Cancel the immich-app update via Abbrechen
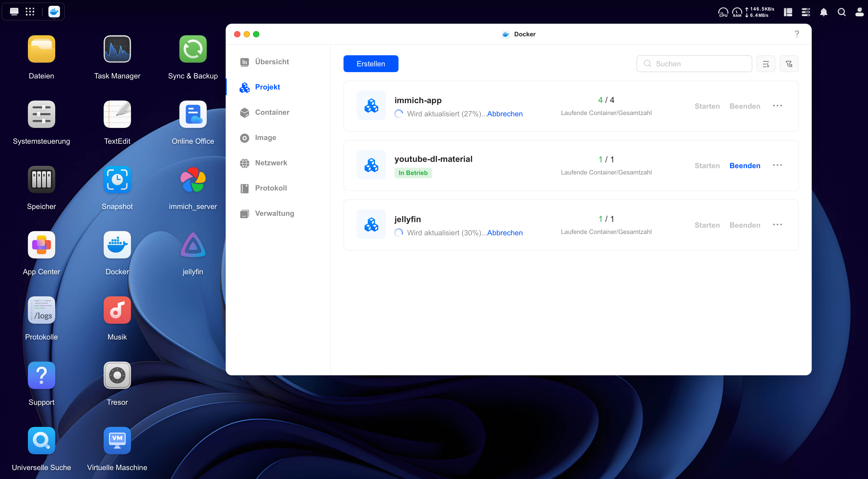868x479 pixels. pos(505,114)
